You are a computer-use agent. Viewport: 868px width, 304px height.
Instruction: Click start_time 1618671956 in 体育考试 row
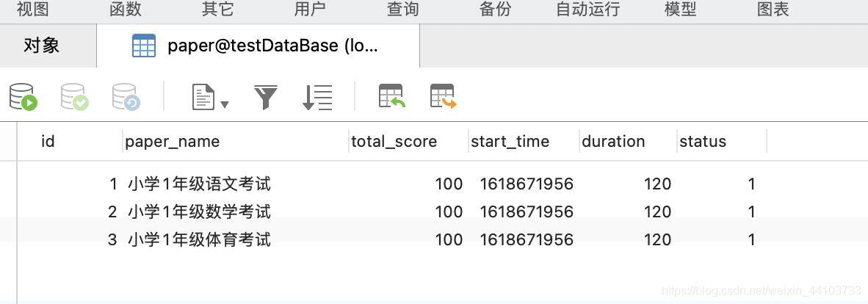point(527,240)
